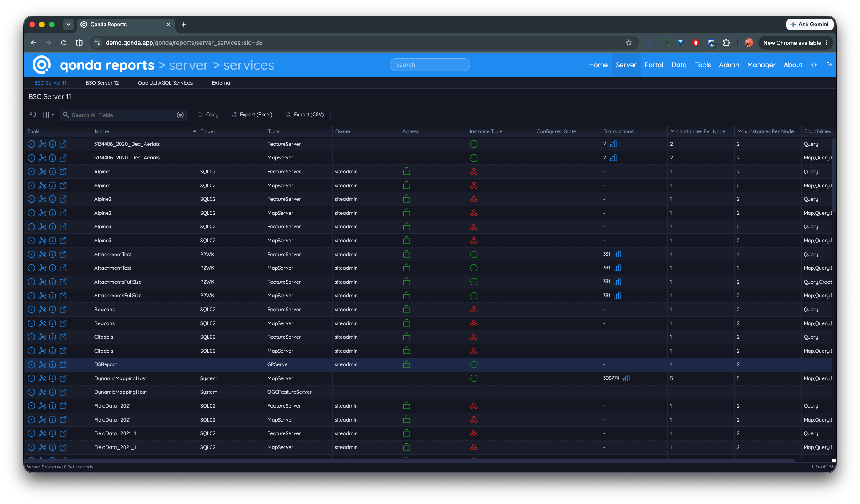Click the refresh icon in the table toolbar
The image size is (860, 504).
(33, 115)
